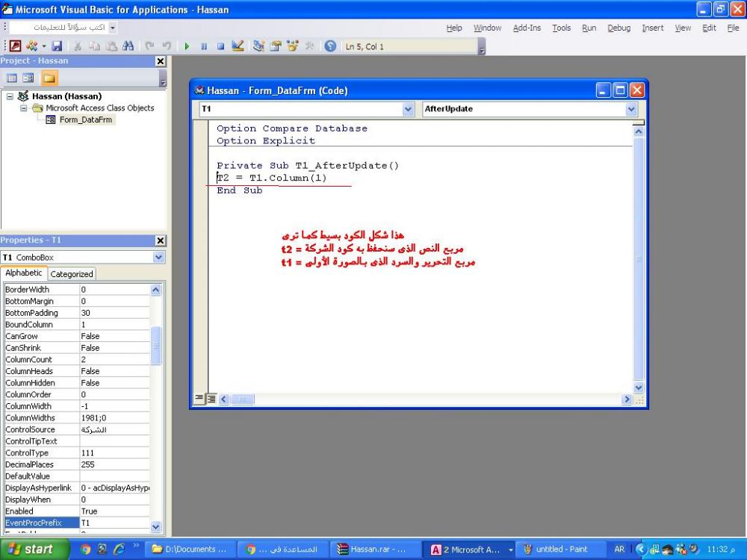Run the sub with the green play icon
The width and height of the screenshot is (747, 560).
click(x=187, y=46)
